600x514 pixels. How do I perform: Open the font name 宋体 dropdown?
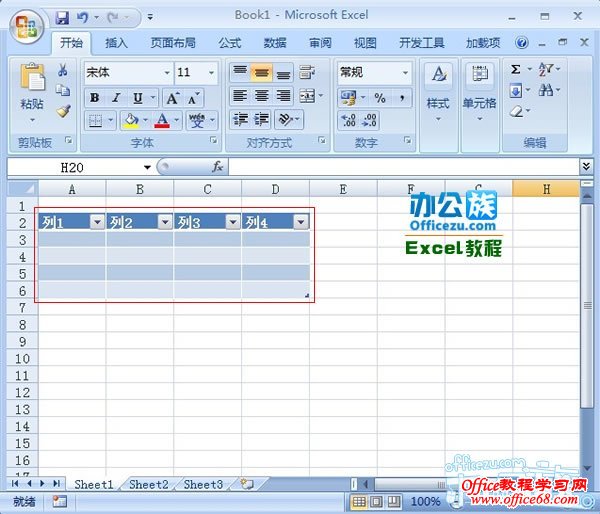coord(167,73)
